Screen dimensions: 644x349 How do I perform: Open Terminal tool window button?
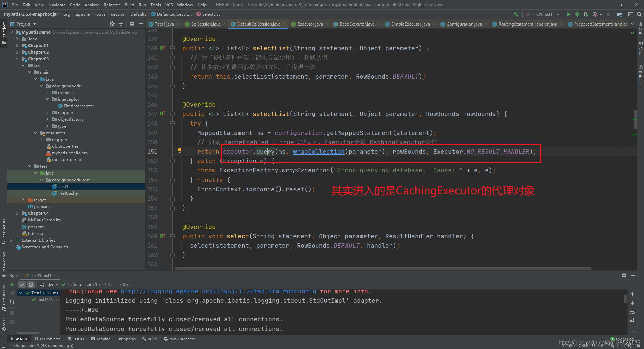click(x=101, y=339)
